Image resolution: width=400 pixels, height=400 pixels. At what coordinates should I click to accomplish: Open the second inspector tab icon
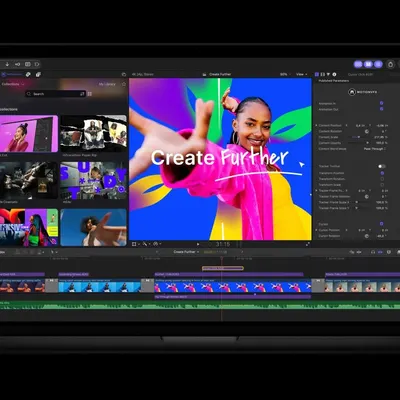click(322, 74)
